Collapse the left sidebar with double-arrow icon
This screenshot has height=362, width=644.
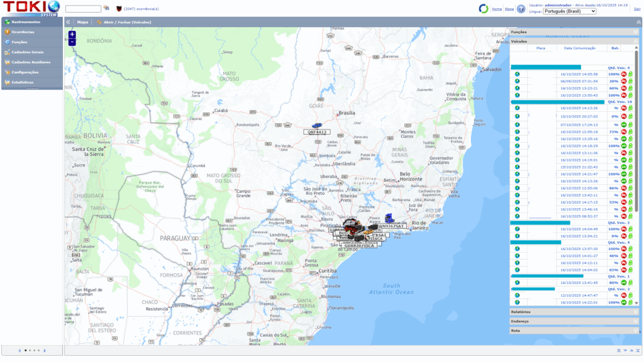tap(69, 22)
